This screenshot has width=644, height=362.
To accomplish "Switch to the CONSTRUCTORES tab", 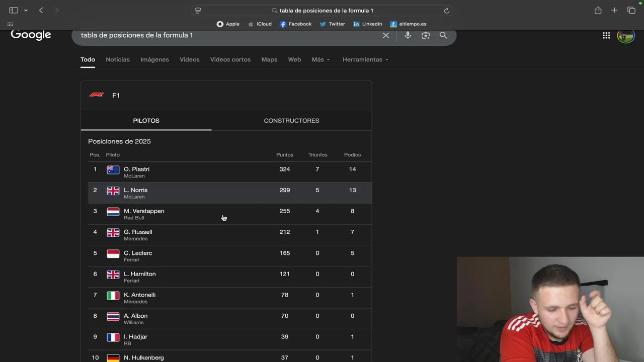I will pos(291,121).
